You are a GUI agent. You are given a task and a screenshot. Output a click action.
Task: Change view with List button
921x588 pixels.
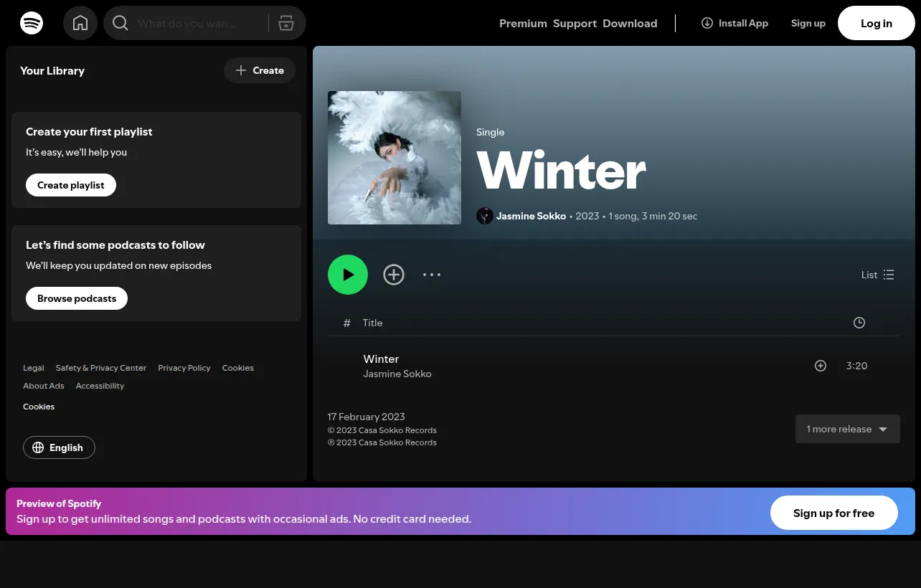click(878, 275)
